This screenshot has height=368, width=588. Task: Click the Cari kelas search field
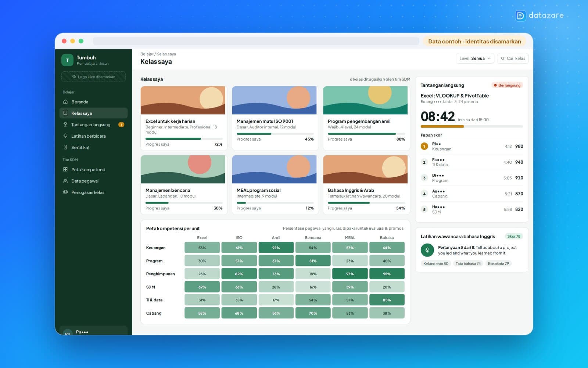click(513, 59)
